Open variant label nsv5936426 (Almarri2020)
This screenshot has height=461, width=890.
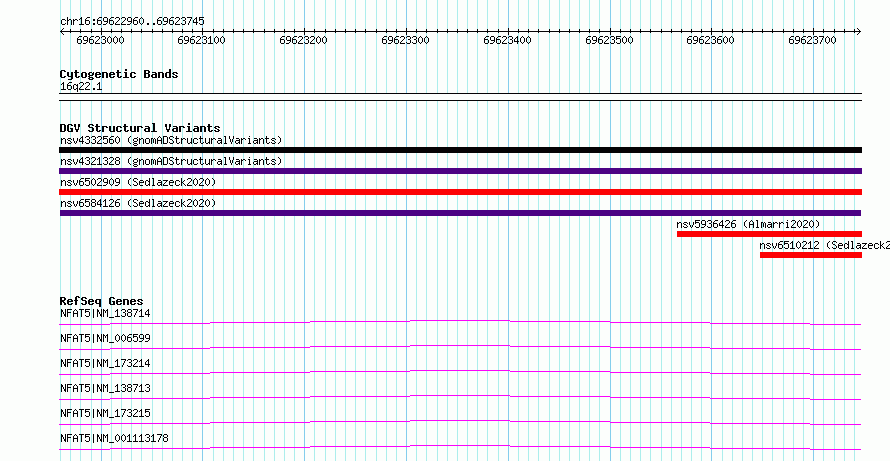pos(748,225)
